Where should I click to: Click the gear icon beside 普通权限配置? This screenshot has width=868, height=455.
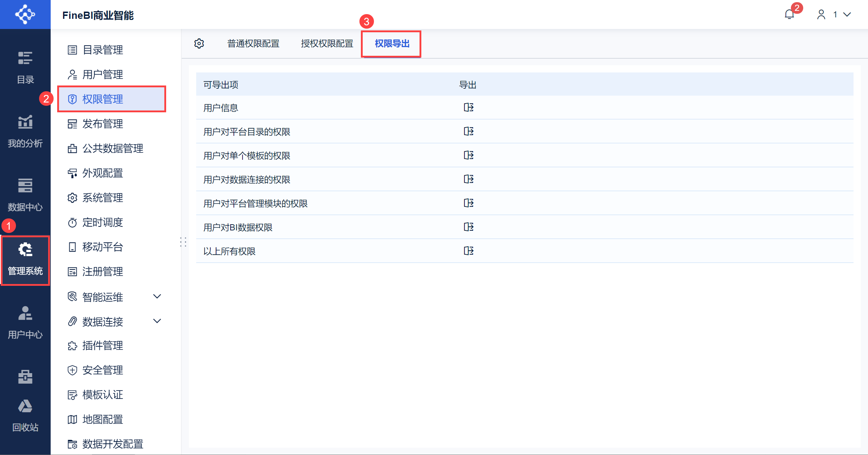point(199,43)
